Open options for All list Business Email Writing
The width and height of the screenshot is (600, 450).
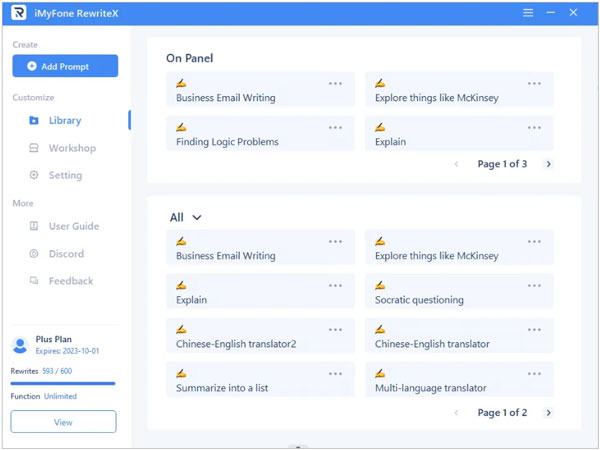coord(335,241)
